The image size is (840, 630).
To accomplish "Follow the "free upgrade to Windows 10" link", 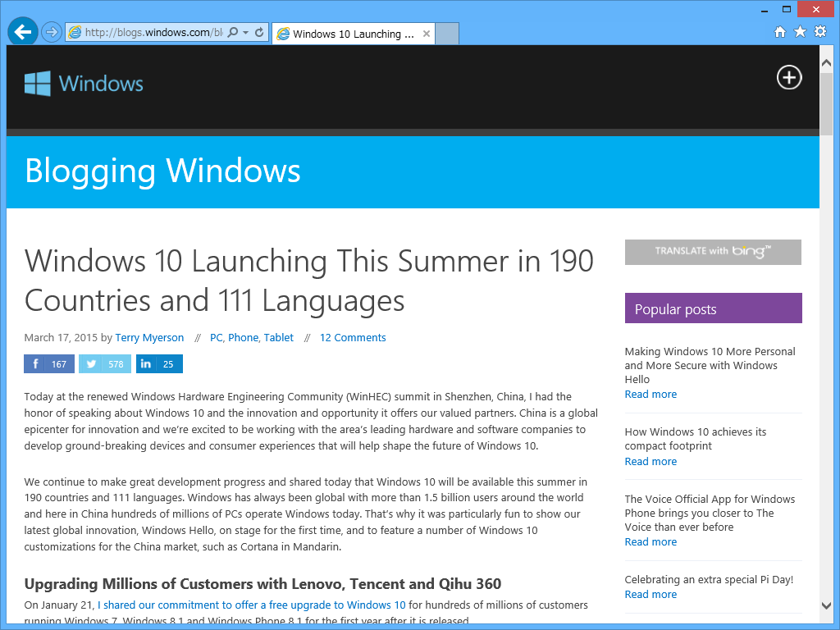I will (249, 605).
